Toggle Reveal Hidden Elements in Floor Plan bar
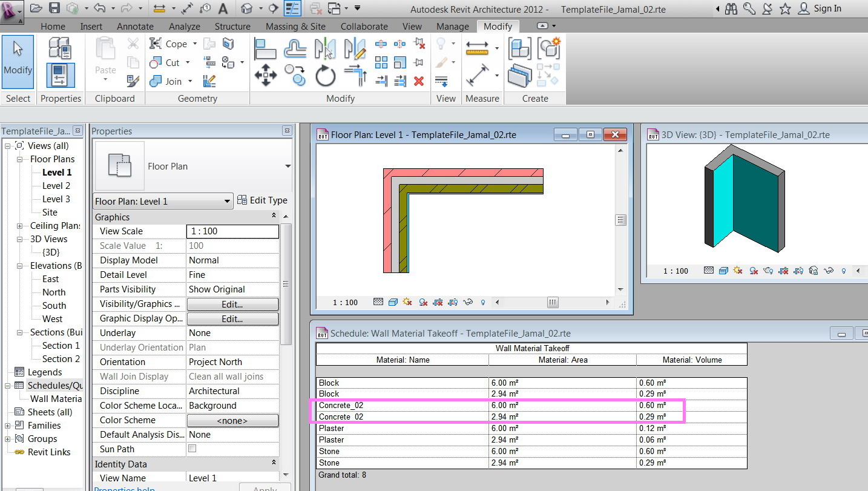 click(482, 302)
